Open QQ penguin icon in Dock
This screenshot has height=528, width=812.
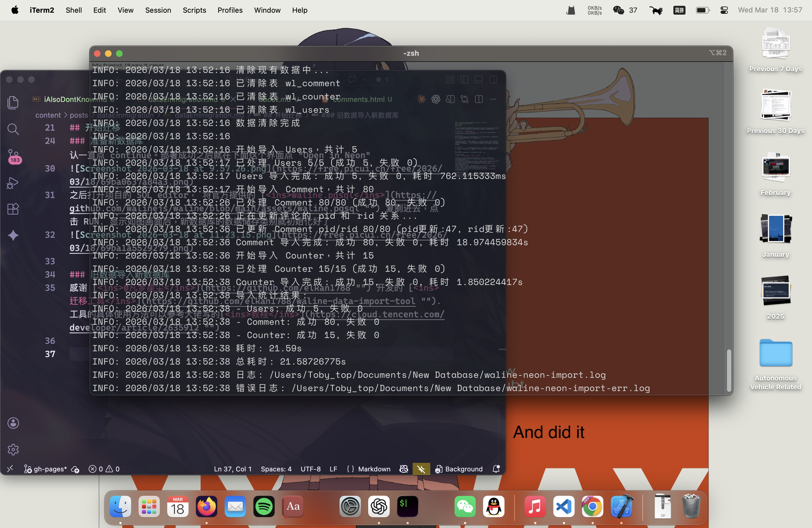[x=494, y=506]
